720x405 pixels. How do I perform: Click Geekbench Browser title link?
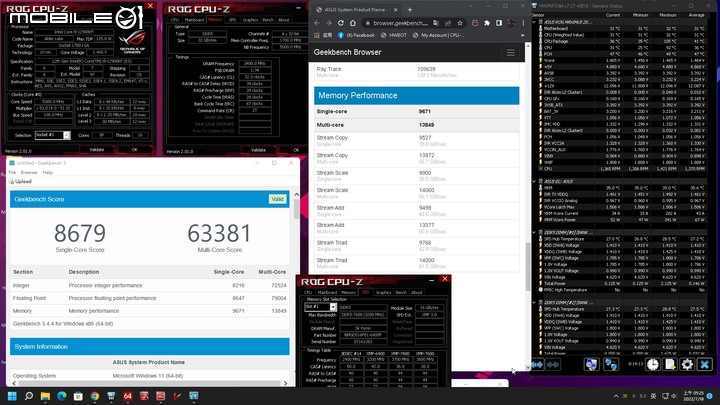coord(347,52)
